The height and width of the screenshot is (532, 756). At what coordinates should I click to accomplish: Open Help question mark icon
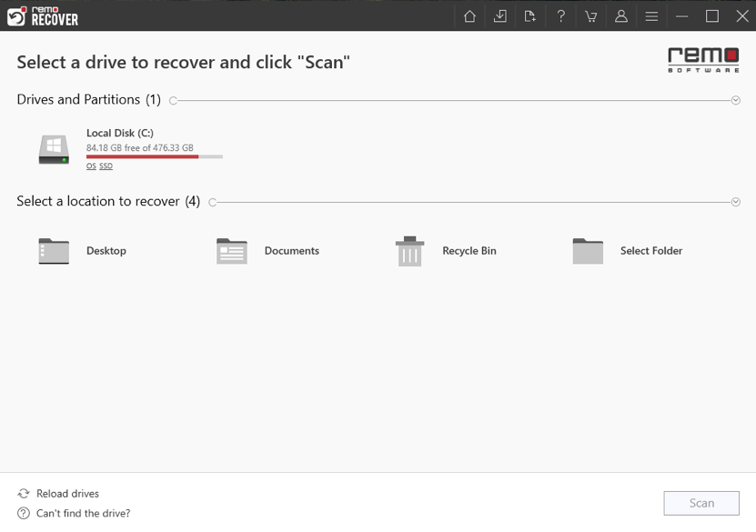560,16
